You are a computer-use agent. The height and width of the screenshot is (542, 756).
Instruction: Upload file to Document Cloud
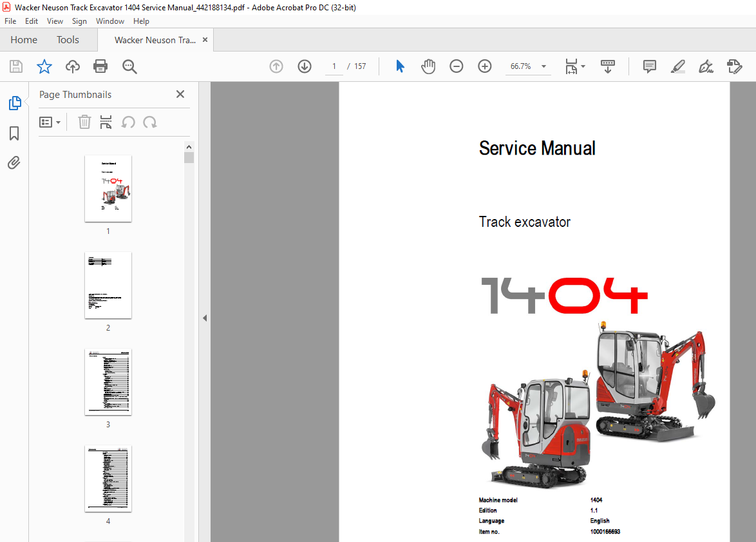[72, 66]
